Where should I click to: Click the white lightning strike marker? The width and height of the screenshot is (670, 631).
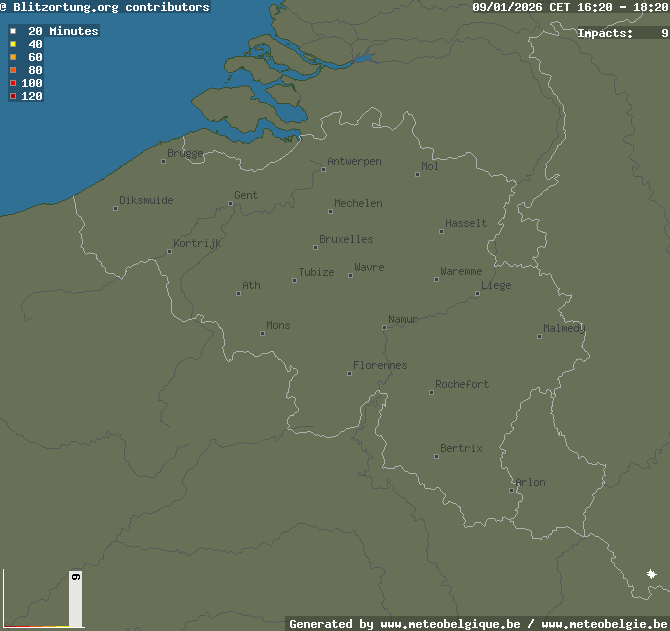point(652,574)
